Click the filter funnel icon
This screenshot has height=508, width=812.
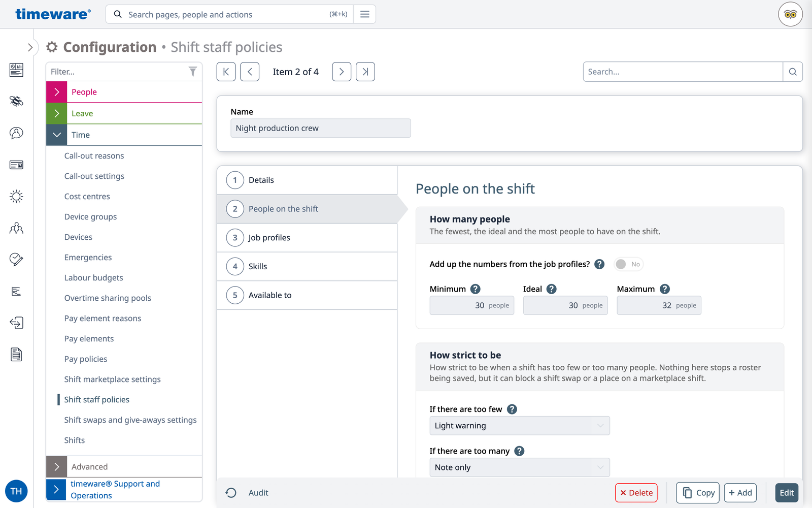[x=193, y=72]
